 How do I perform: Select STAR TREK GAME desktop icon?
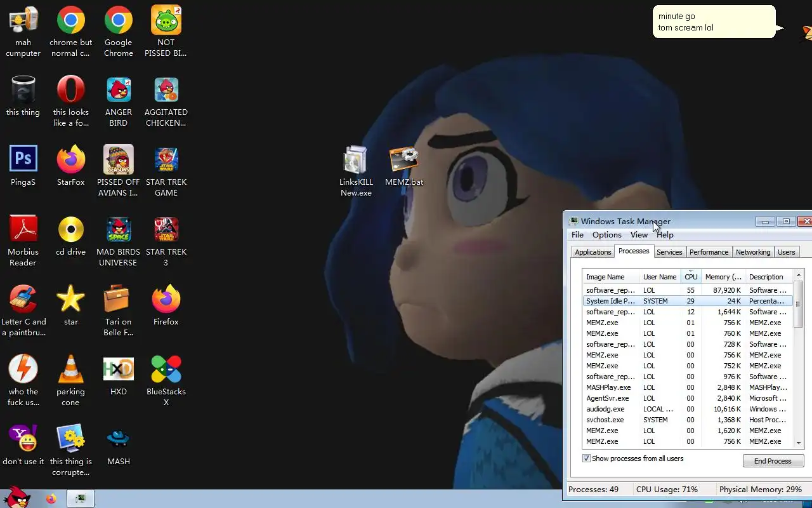166,171
